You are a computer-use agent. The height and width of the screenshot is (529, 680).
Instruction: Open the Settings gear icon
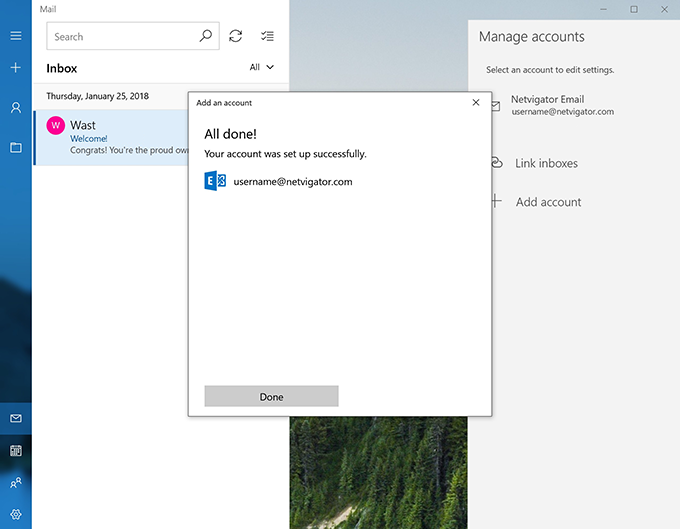pos(16,514)
